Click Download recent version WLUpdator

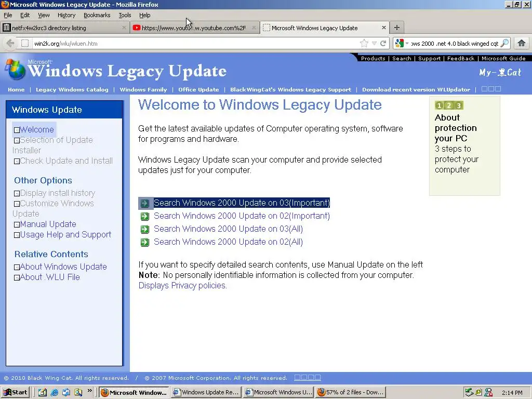416,89
